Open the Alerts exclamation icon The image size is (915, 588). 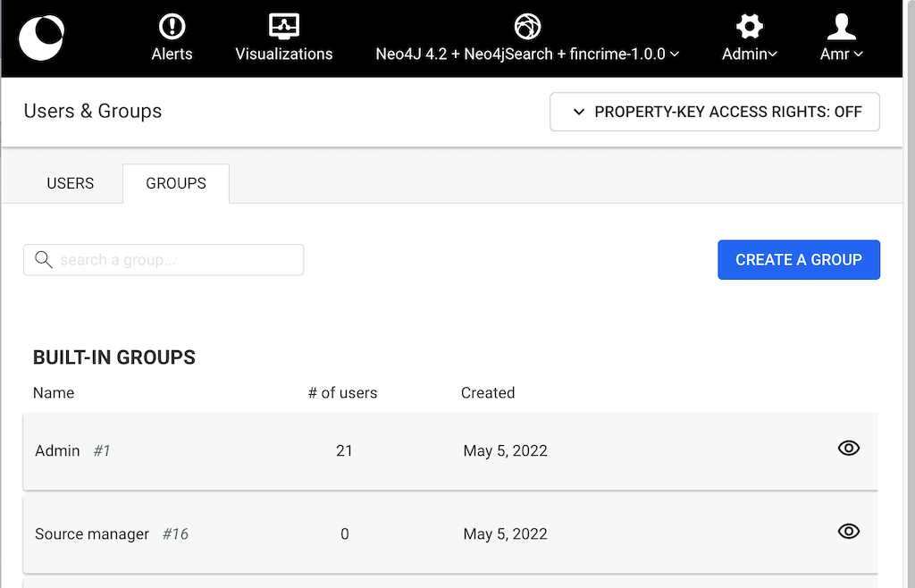click(x=172, y=26)
